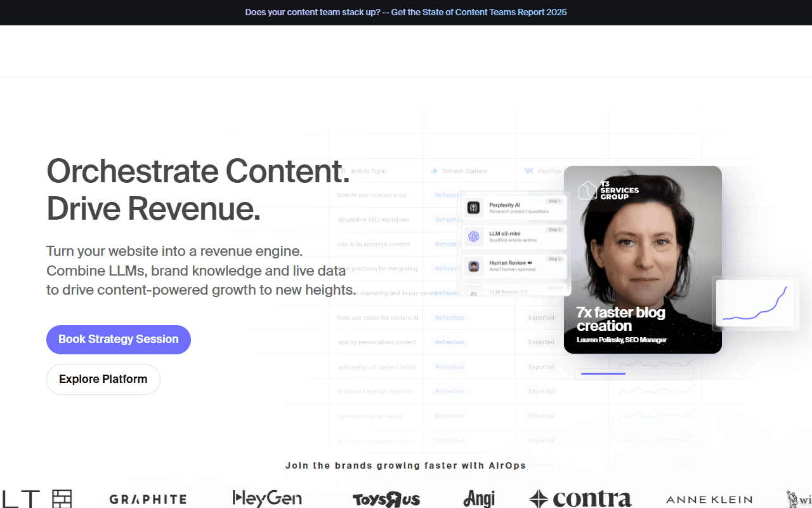This screenshot has width=812, height=508.
Task: Click the Toys R Us brand logo
Action: tap(386, 500)
